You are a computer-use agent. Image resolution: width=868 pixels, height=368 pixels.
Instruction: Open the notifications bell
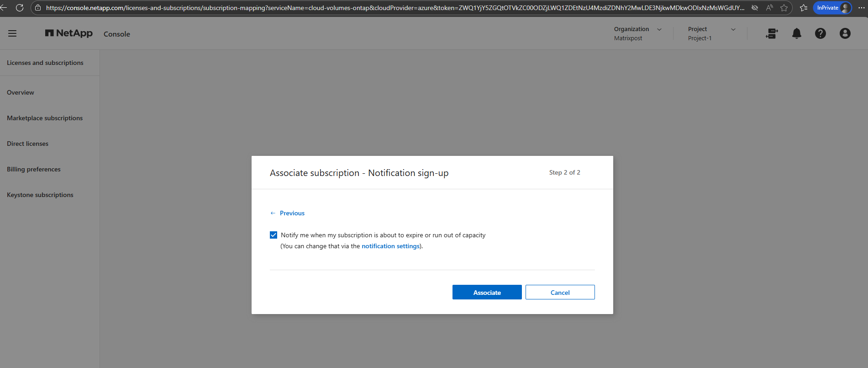click(x=797, y=33)
